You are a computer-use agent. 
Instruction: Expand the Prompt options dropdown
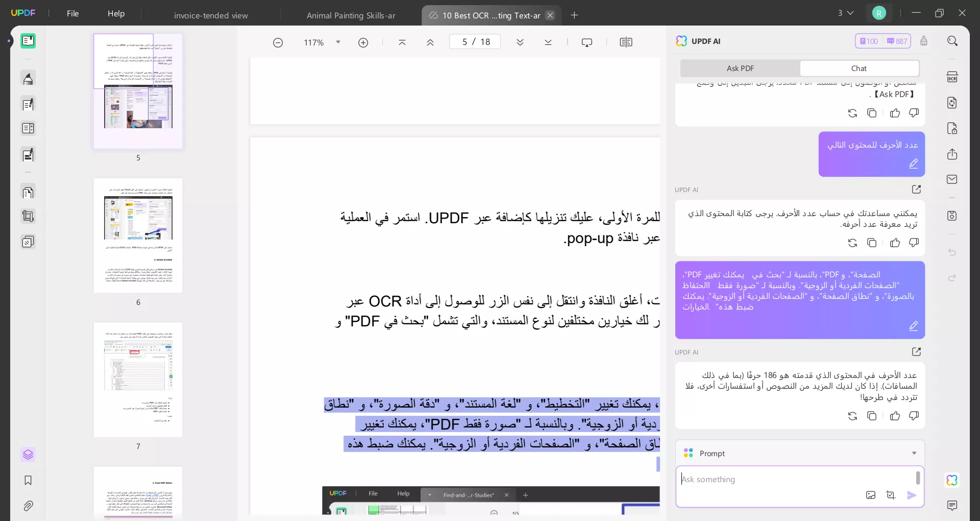[x=914, y=453]
